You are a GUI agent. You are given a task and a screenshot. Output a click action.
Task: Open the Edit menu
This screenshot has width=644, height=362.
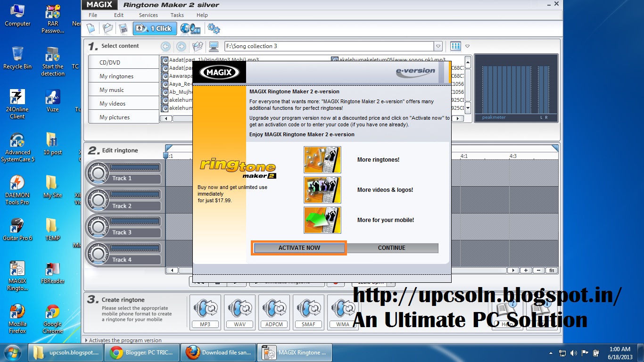click(x=119, y=15)
